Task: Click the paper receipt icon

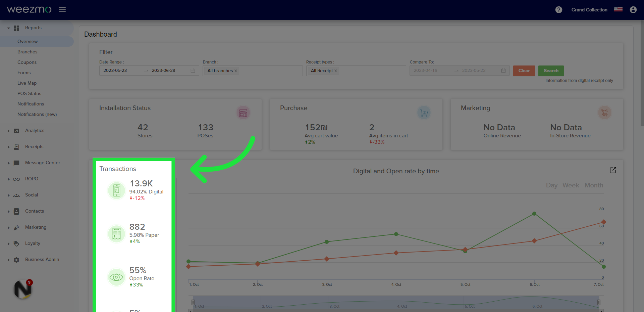Action: (x=116, y=234)
